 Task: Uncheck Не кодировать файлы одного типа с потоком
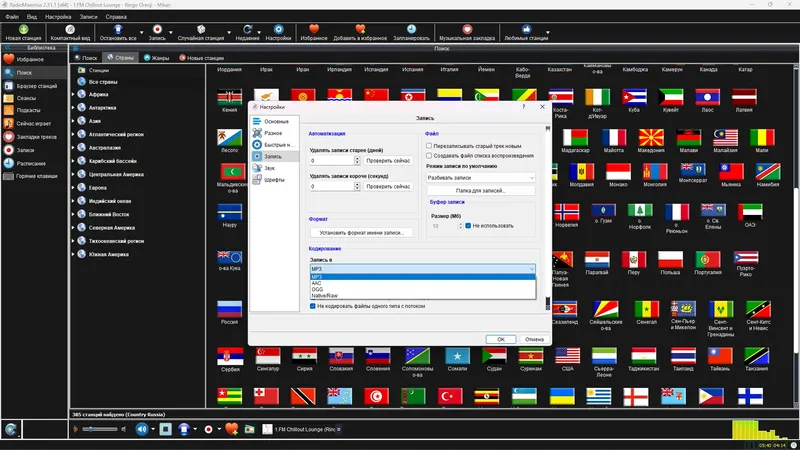tap(313, 306)
